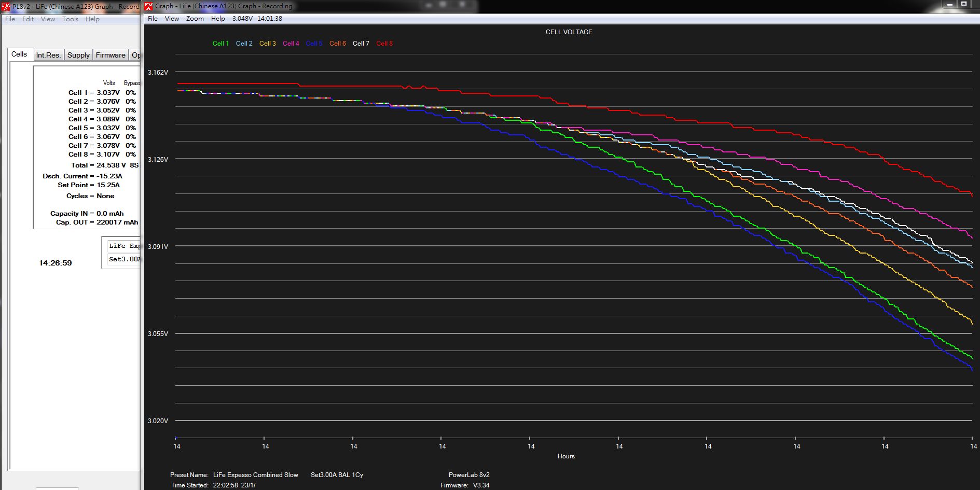980x490 pixels.
Task: Open the Graph window's File menu
Action: pyautogui.click(x=153, y=19)
